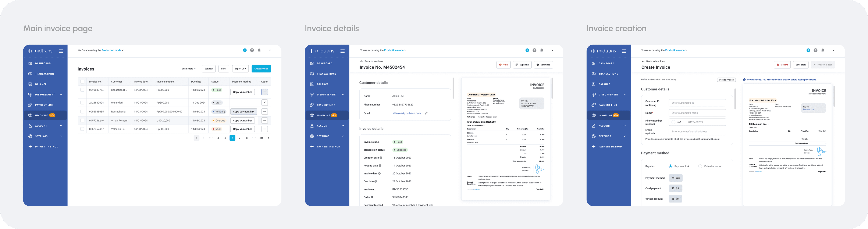Click the pencil edit icon in Wulandari's row

tap(264, 102)
